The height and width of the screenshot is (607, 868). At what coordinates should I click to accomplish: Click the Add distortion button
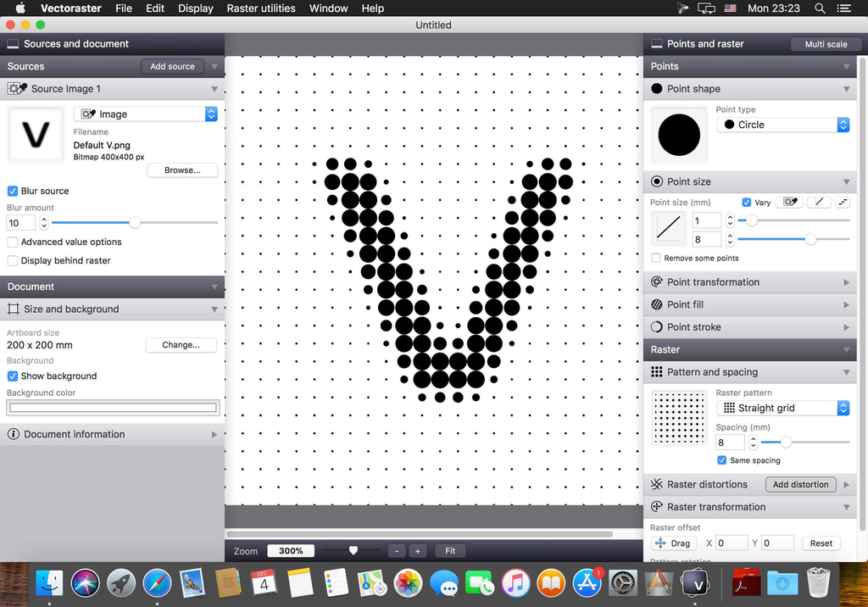pos(800,484)
